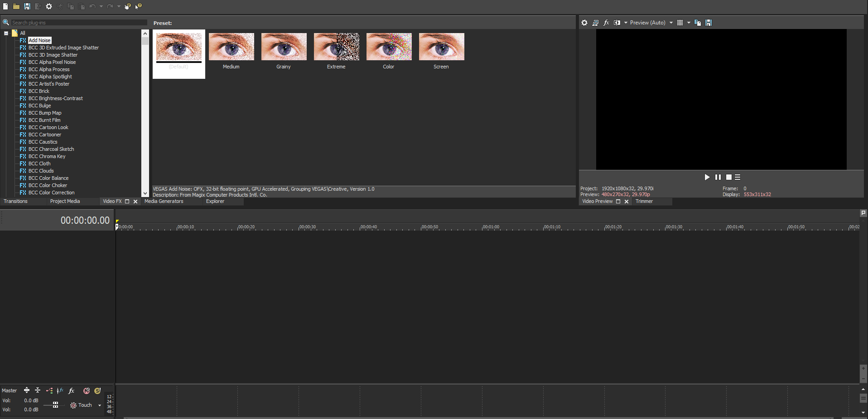Click the Save Snapshot to File icon
The width and height of the screenshot is (868, 419).
(x=708, y=22)
